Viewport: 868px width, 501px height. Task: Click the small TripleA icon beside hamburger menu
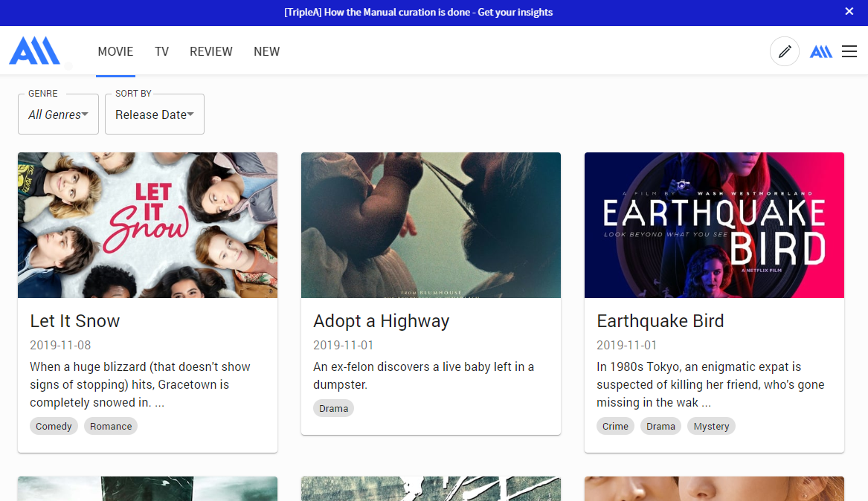coord(821,51)
